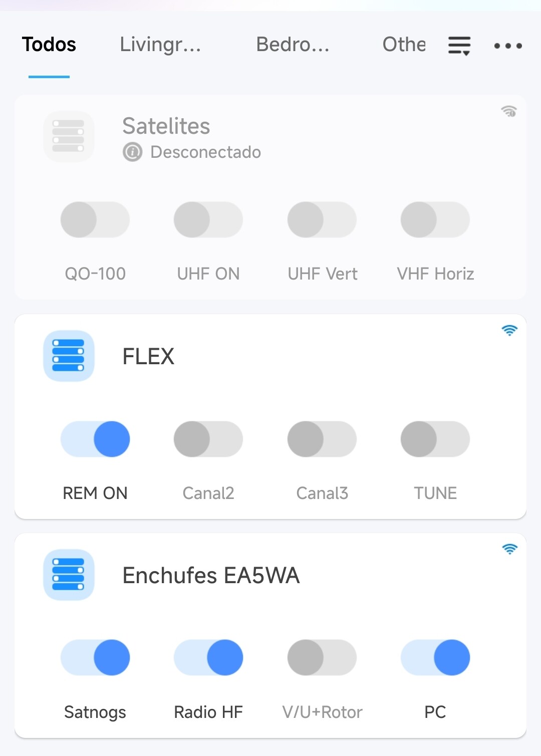Screen dimensions: 541x756
Task: Tap the Enchufes EA5WA Wi-Fi icon
Action: point(509,549)
